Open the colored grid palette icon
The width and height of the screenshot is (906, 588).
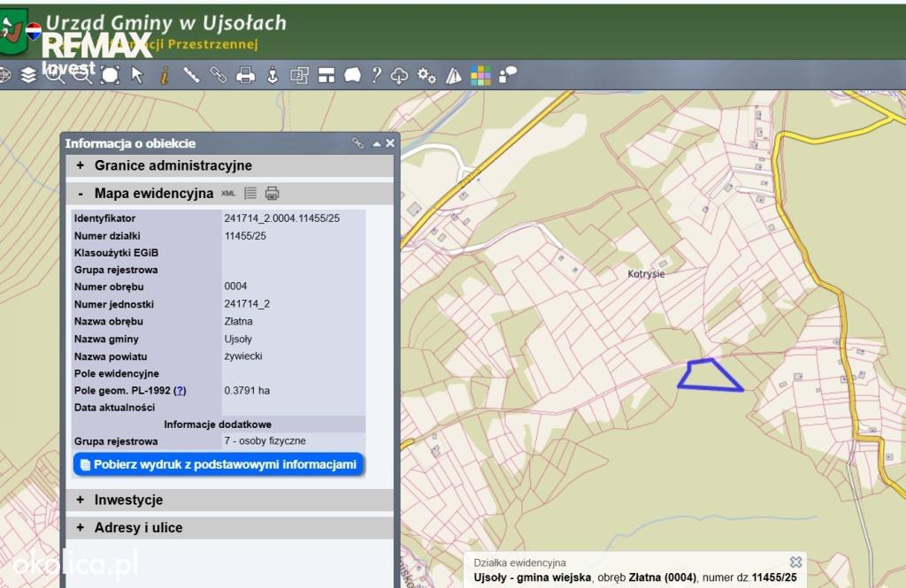pos(480,75)
